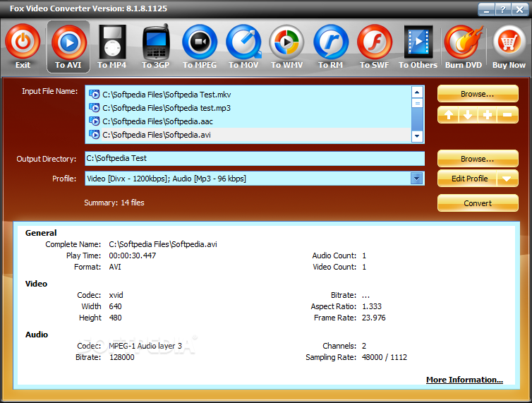Click file icon beside Softpedia.aac

94,121
